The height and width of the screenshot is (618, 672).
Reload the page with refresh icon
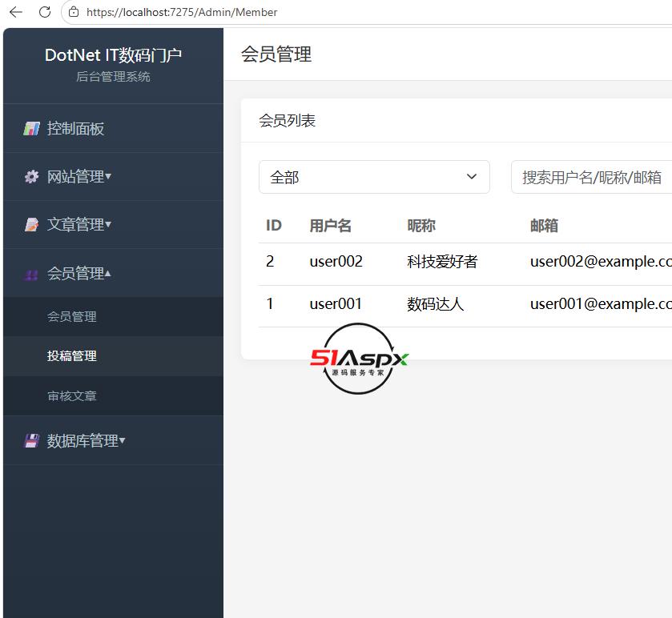pos(45,12)
